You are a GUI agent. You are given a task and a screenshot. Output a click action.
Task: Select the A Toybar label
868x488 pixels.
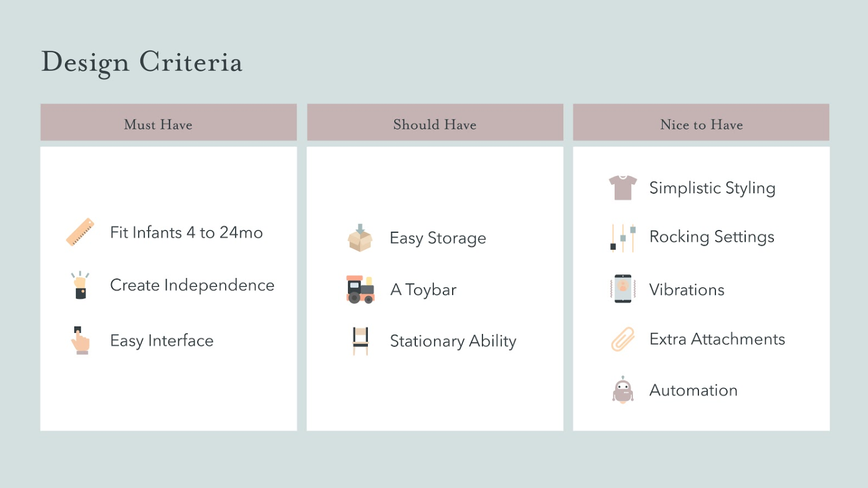[x=423, y=290]
